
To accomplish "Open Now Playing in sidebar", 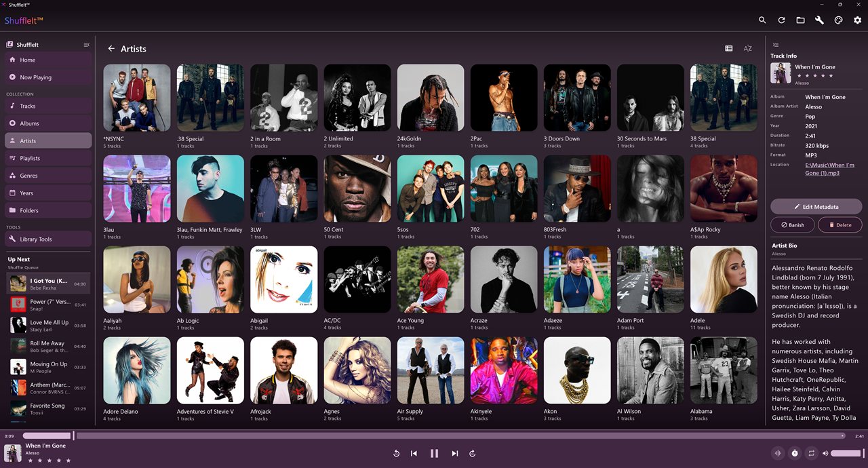I will point(48,77).
